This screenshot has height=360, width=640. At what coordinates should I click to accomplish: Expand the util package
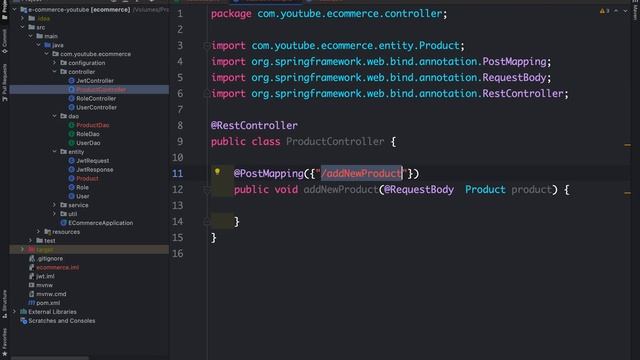tap(54, 214)
